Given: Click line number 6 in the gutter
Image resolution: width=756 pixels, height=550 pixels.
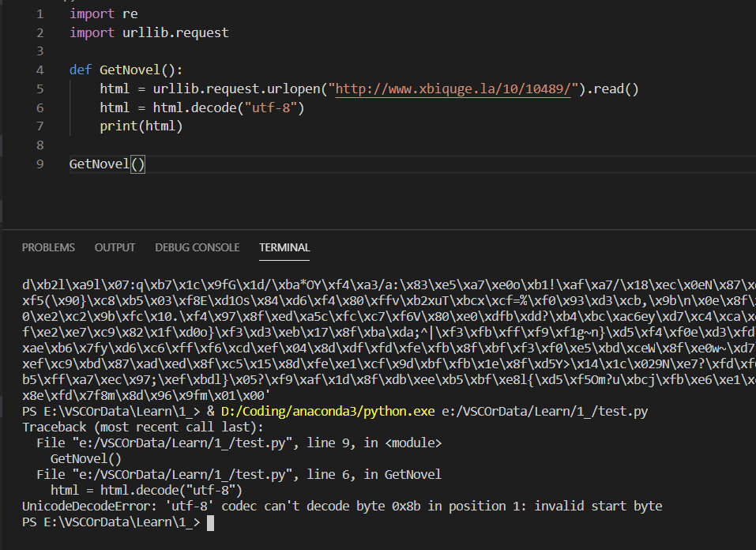Looking at the screenshot, I should (40, 107).
